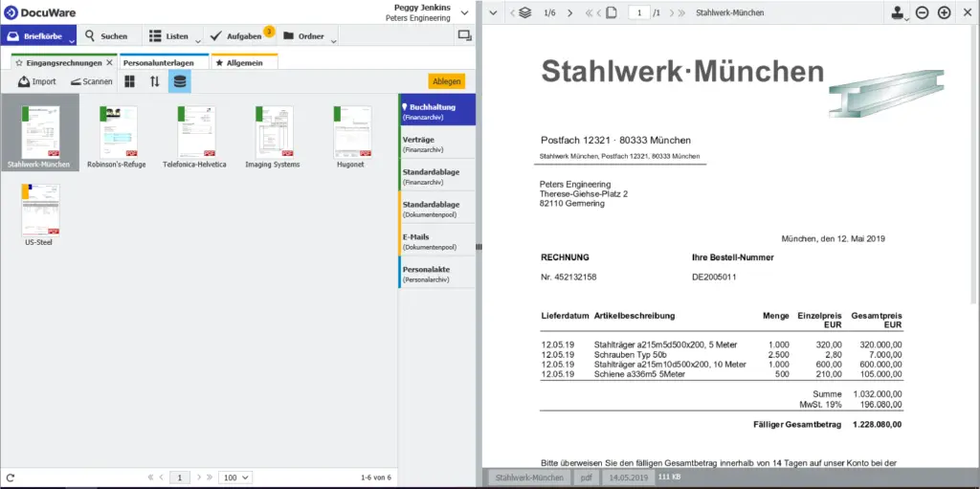The height and width of the screenshot is (489, 980).
Task: Click the Scannen button
Action: (x=91, y=81)
